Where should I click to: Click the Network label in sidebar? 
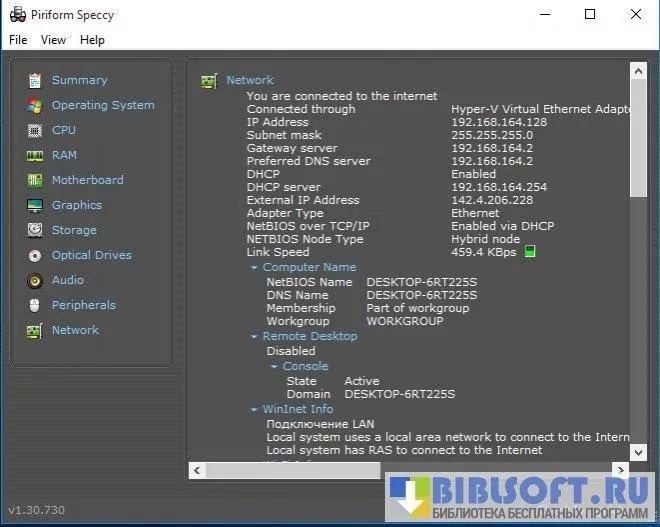pyautogui.click(x=75, y=330)
